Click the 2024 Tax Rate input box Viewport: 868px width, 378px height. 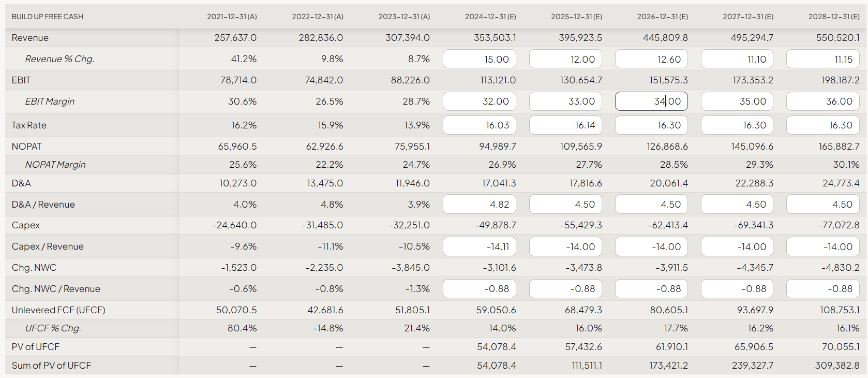[x=479, y=125]
